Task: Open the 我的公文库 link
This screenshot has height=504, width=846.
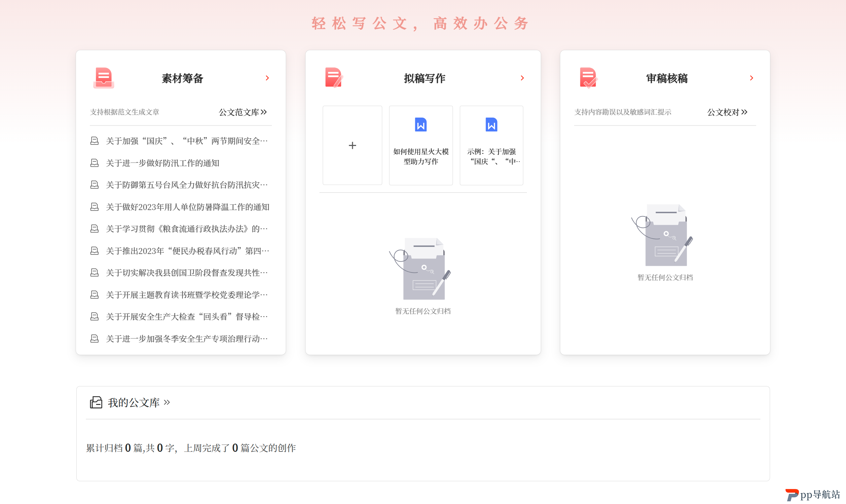Action: point(139,403)
